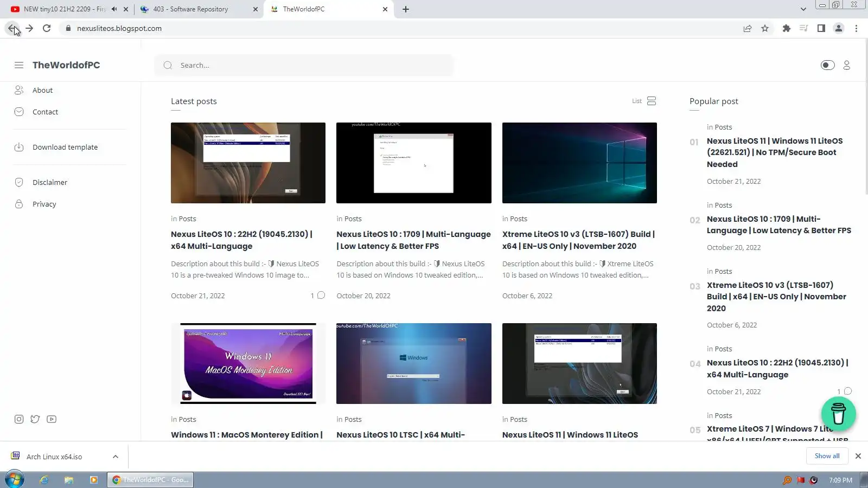Click the Download template icon
This screenshot has width=868, height=488.
pos(19,147)
